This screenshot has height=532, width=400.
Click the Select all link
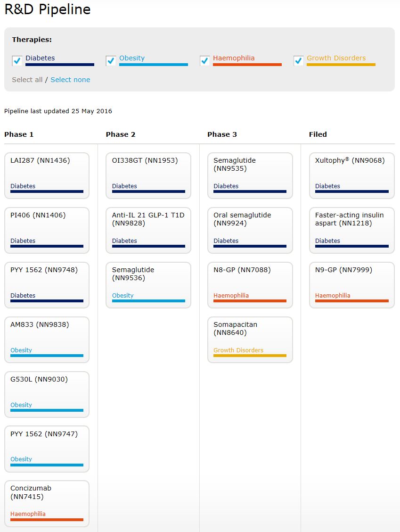(x=27, y=80)
